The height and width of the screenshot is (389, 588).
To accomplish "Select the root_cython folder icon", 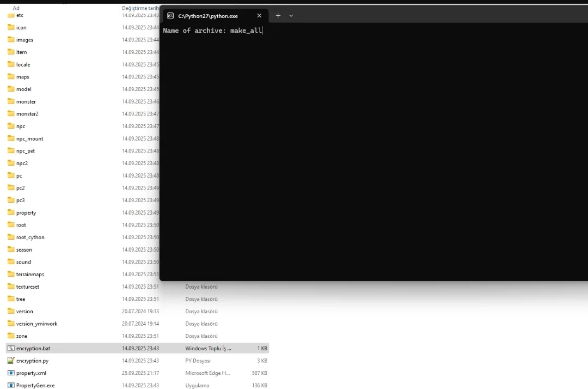I will pyautogui.click(x=11, y=237).
